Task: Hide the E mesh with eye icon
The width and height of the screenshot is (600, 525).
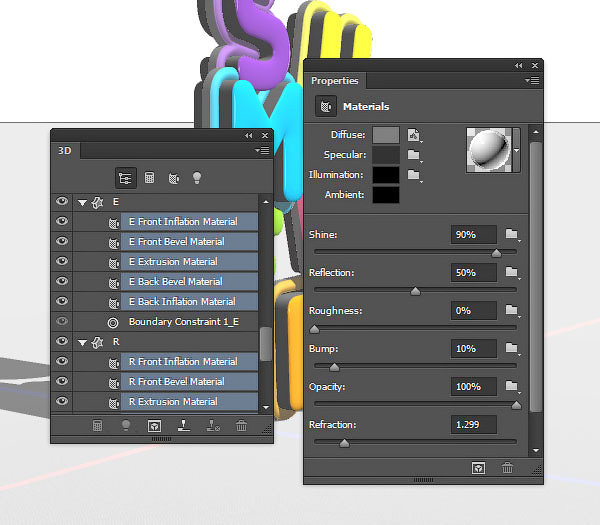Action: [x=62, y=201]
